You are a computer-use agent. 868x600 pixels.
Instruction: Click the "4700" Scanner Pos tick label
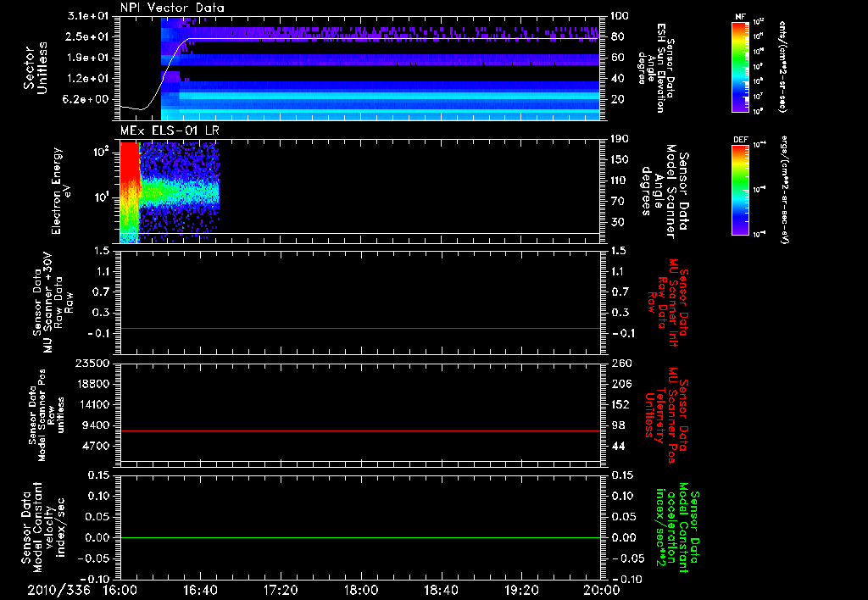(97, 446)
